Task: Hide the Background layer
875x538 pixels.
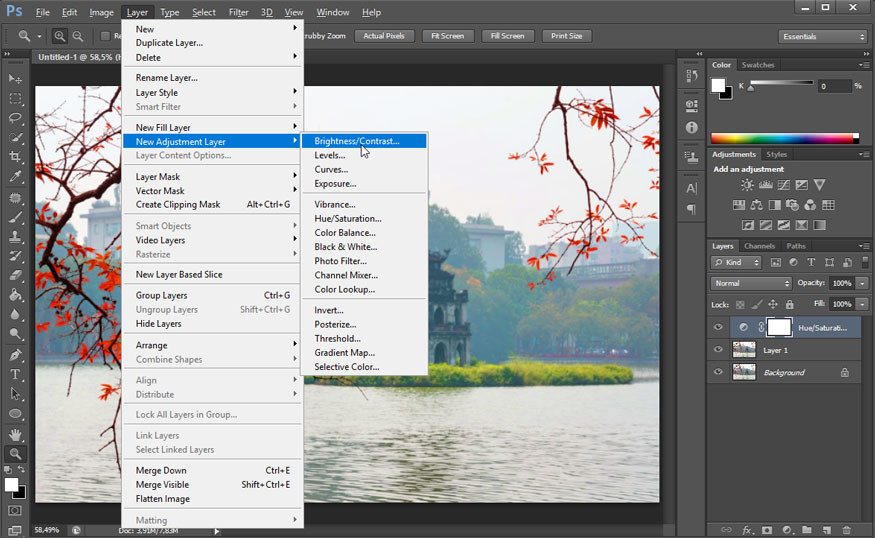Action: click(718, 372)
